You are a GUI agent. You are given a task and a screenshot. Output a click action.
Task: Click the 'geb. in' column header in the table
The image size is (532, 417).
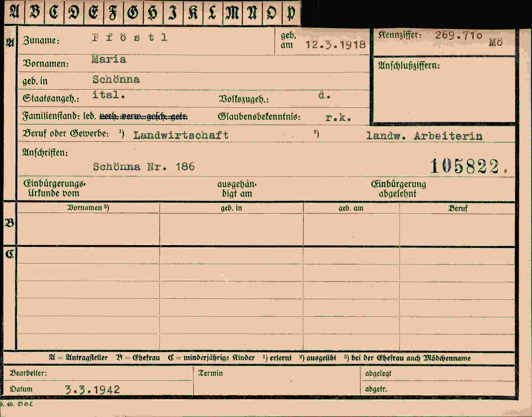point(231,208)
